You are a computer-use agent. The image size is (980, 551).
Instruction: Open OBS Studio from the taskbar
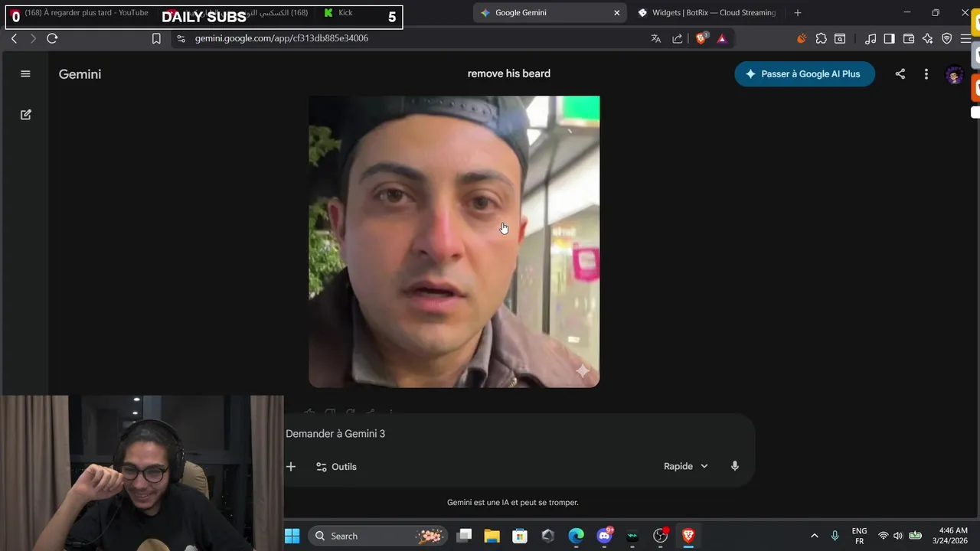(661, 536)
